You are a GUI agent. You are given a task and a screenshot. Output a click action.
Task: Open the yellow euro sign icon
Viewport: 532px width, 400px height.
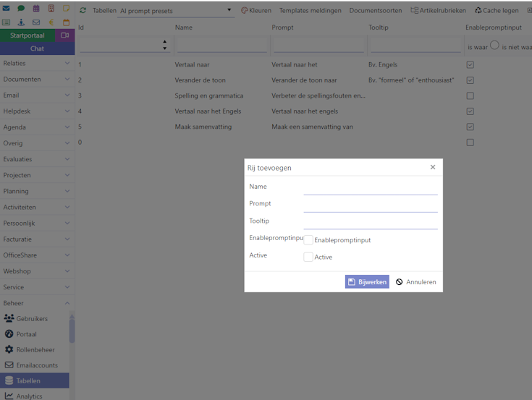(x=51, y=22)
